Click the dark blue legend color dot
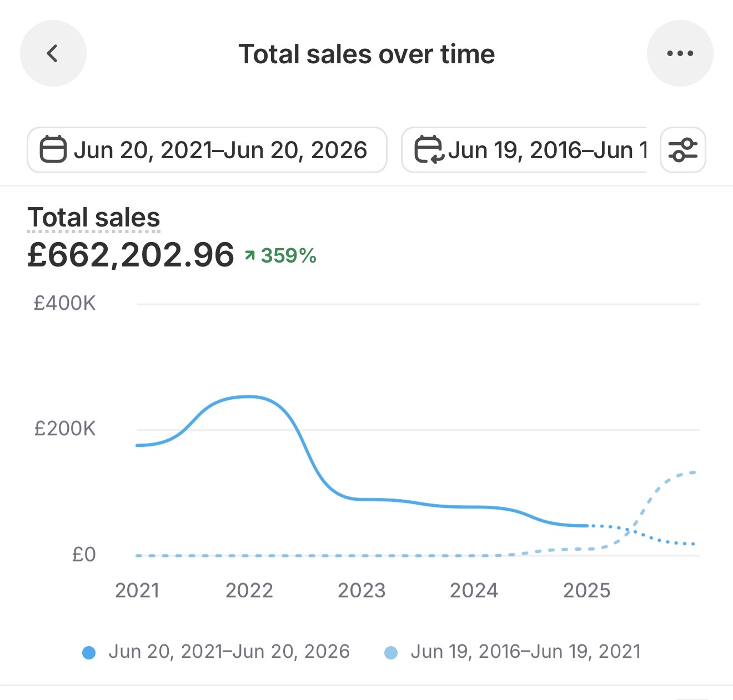733x700 pixels. [89, 653]
